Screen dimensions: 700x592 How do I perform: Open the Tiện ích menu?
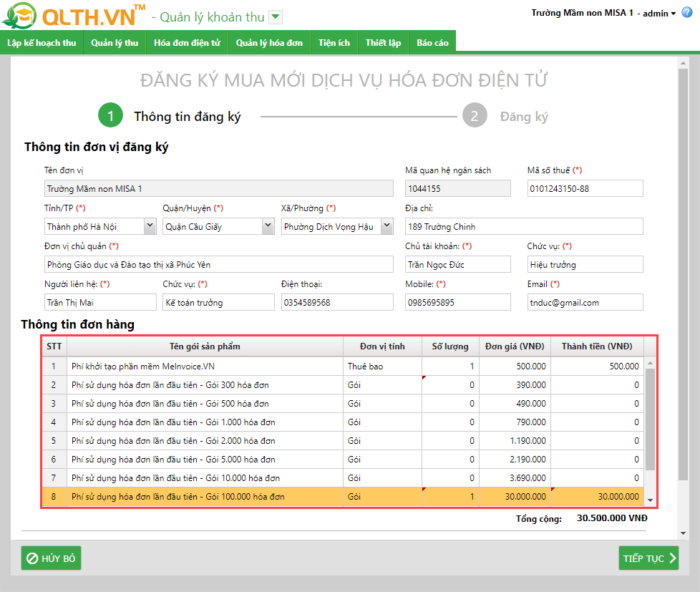(x=334, y=43)
